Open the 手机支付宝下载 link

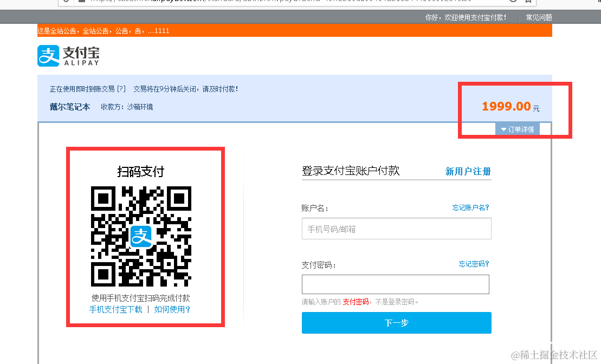tap(116, 309)
